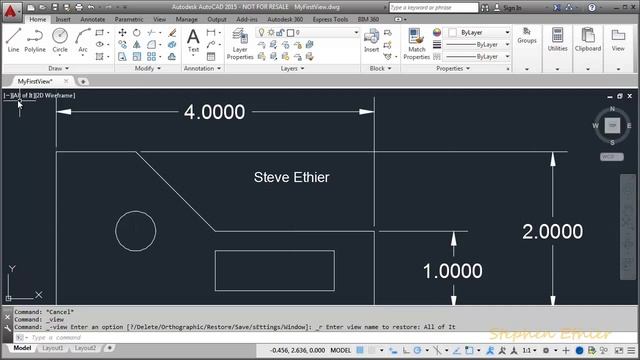The height and width of the screenshot is (360, 640).
Task: Toggle polar tracking in status bar
Action: [x=417, y=350]
